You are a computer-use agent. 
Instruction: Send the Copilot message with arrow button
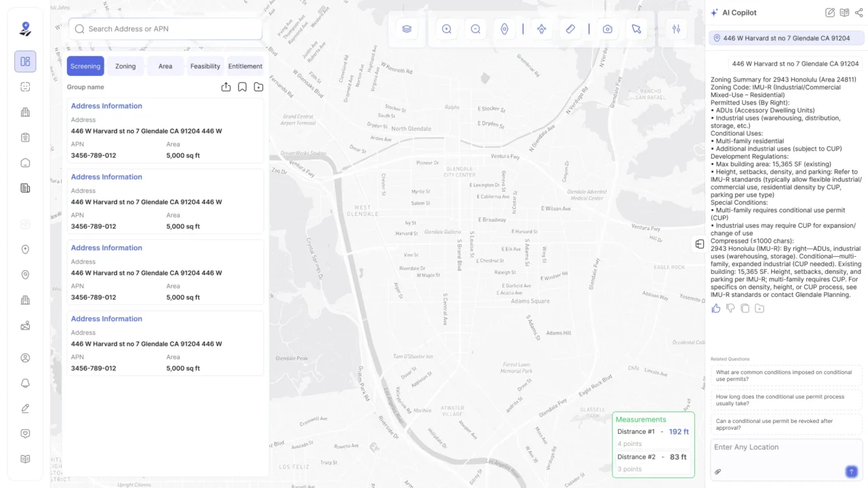[852, 472]
